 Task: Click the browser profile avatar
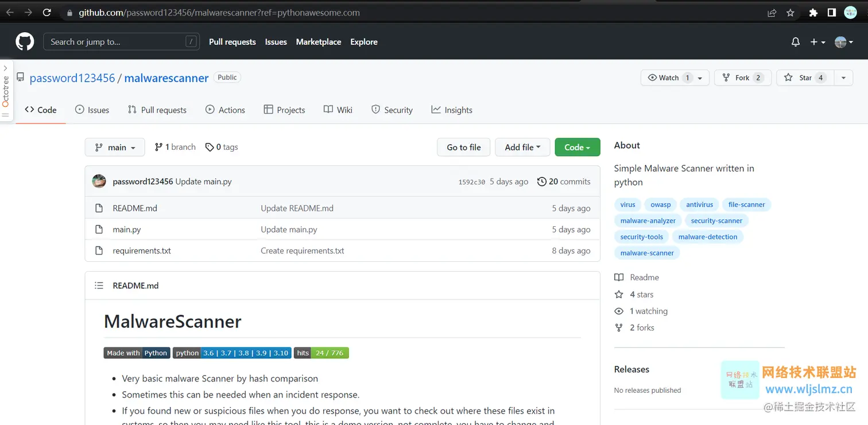[x=850, y=13]
